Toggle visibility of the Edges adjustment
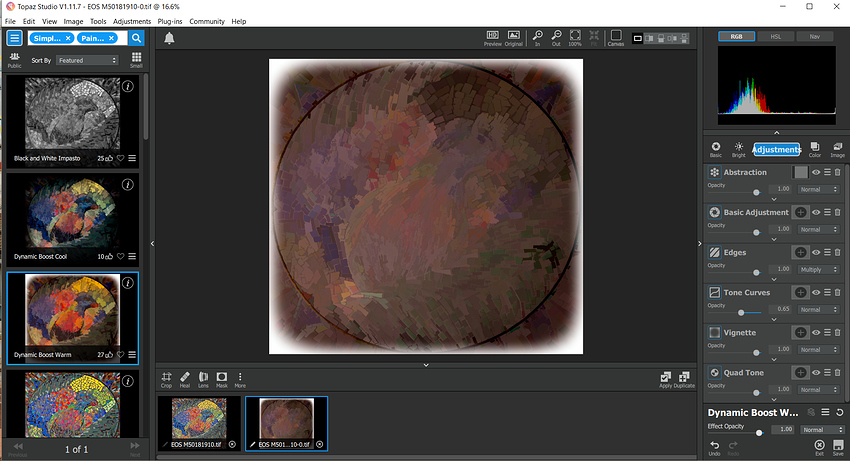The width and height of the screenshot is (850, 461). (816, 252)
